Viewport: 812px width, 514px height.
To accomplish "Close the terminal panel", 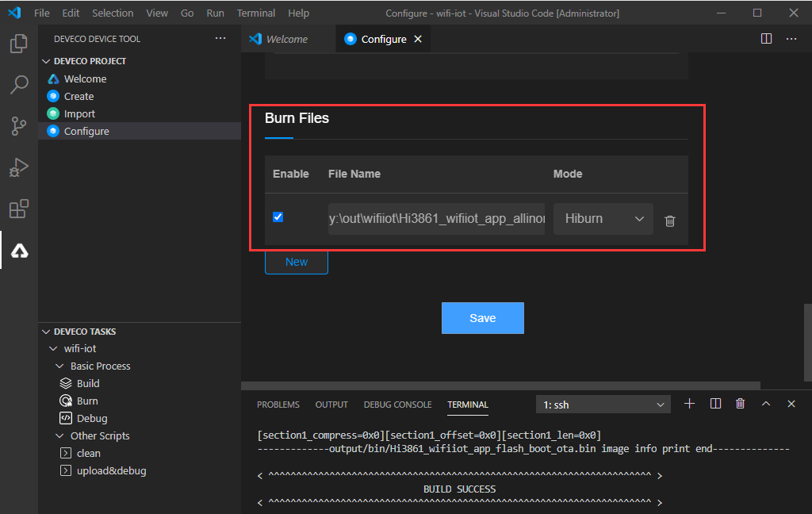I will 791,404.
